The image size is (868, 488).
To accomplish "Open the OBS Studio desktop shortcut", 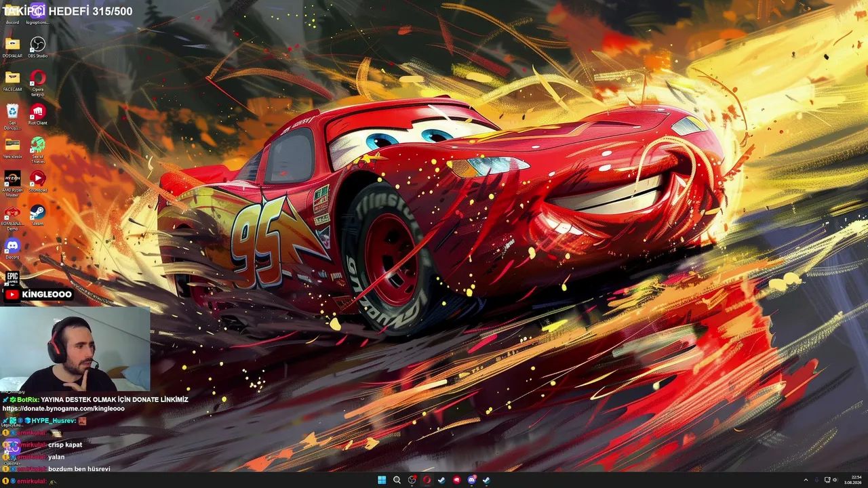I will point(37,47).
